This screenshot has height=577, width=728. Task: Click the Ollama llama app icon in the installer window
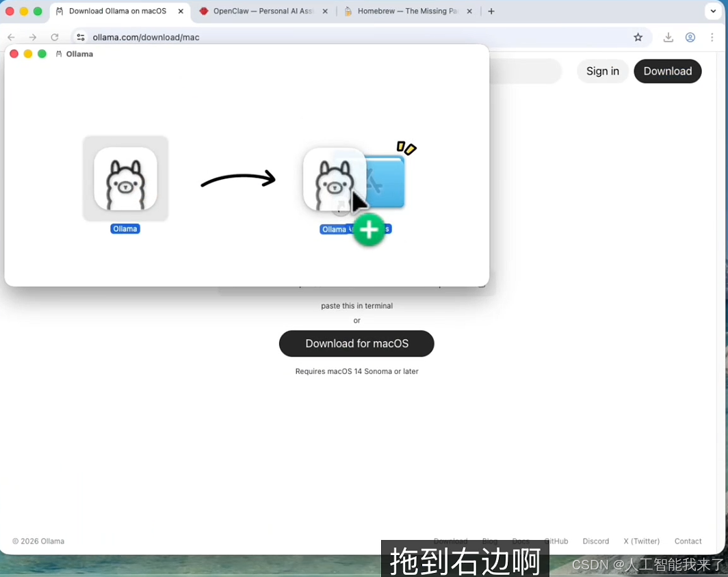[125, 178]
